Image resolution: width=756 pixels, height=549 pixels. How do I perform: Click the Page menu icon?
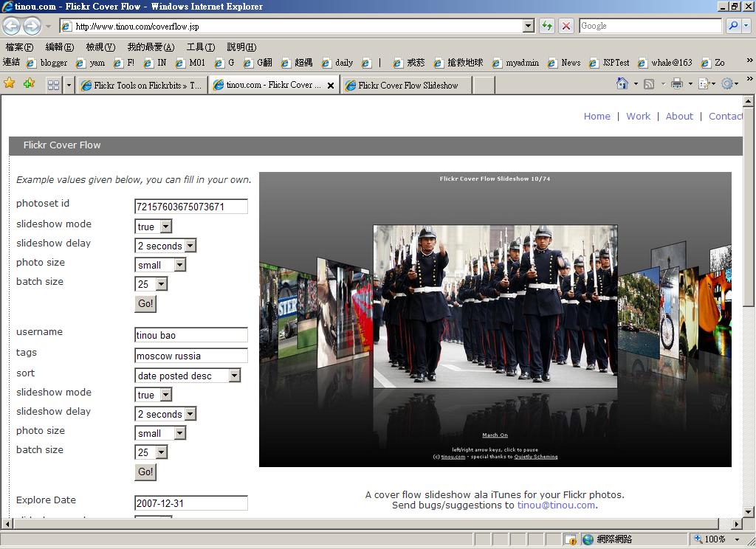click(x=704, y=84)
